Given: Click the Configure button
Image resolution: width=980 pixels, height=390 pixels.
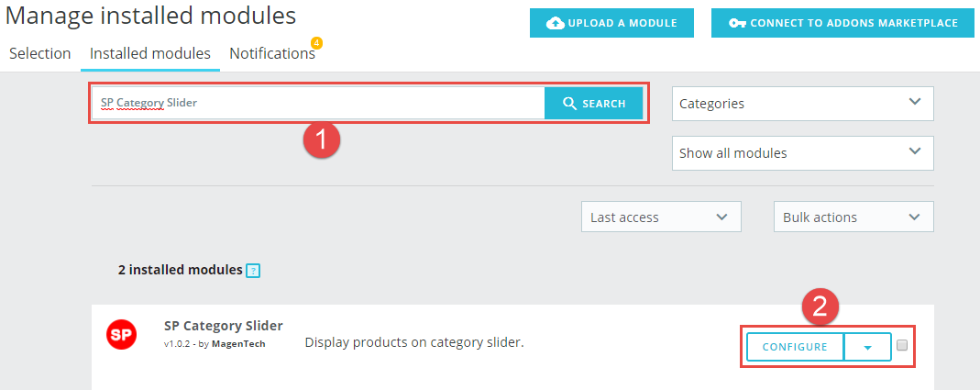Looking at the screenshot, I should [795, 347].
